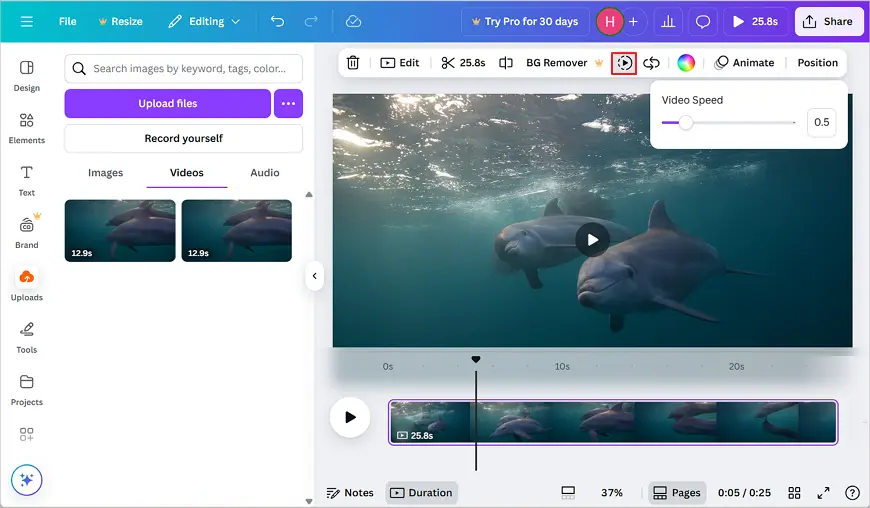Click the loop video icon
Image resolution: width=870 pixels, height=508 pixels.
click(651, 63)
